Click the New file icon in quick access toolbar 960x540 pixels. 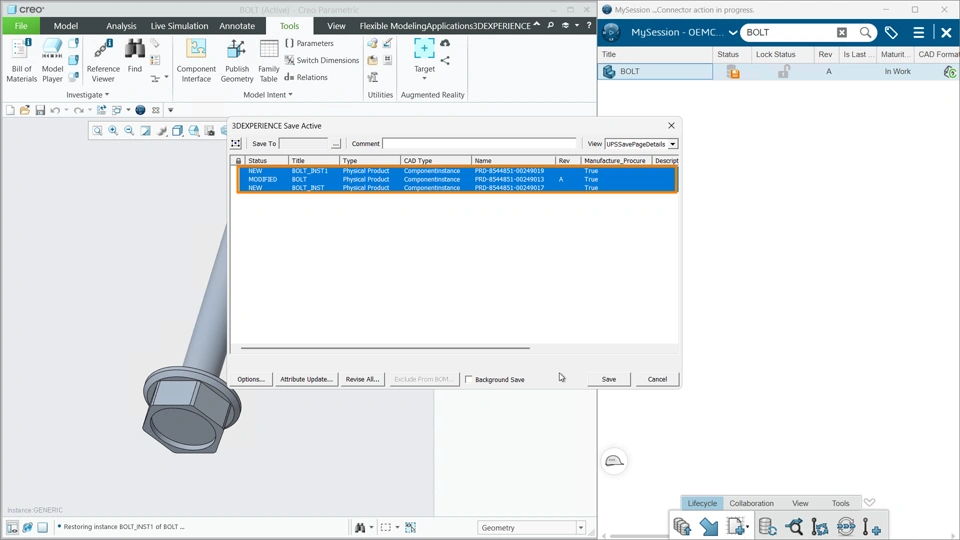(x=10, y=110)
